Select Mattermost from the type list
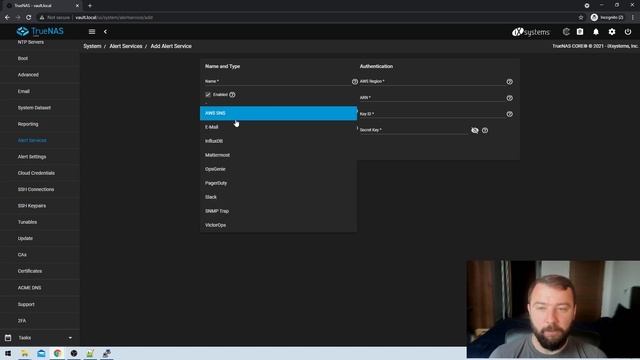The height and width of the screenshot is (360, 640). pyautogui.click(x=278, y=155)
